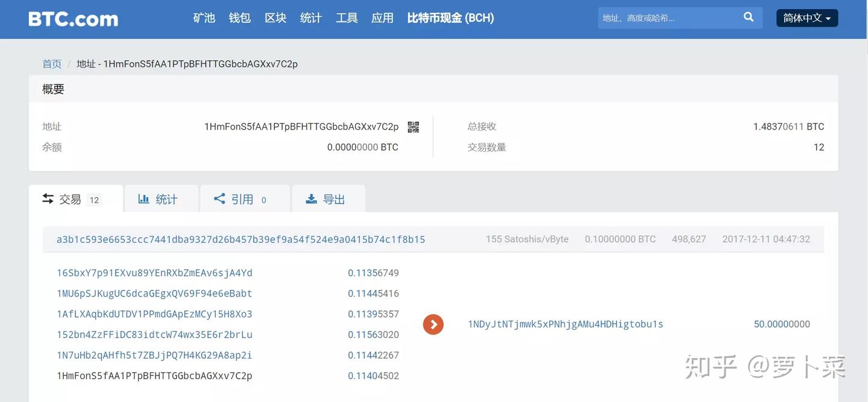868x402 pixels.
Task: Open address 16SbxY7p91EXvu89YEnRXbZmEAv6sjA4Yd
Action: [154, 272]
